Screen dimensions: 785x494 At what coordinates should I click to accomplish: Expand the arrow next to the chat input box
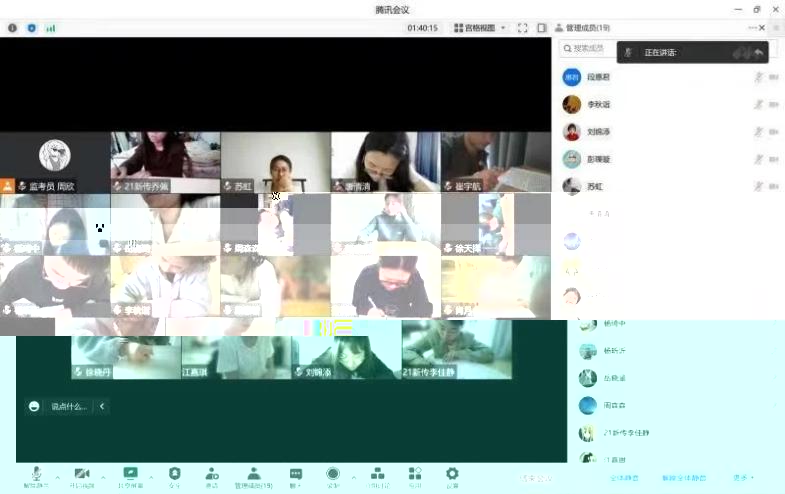(102, 406)
